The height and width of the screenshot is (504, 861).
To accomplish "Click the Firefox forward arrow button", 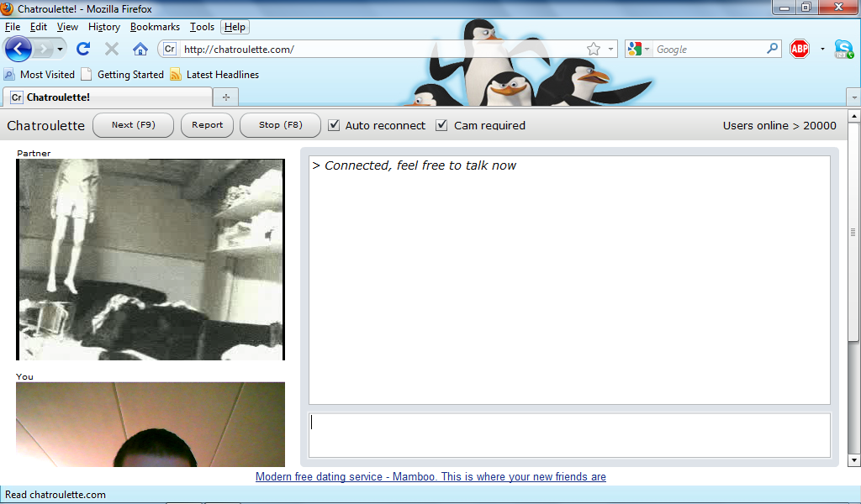I will point(43,50).
